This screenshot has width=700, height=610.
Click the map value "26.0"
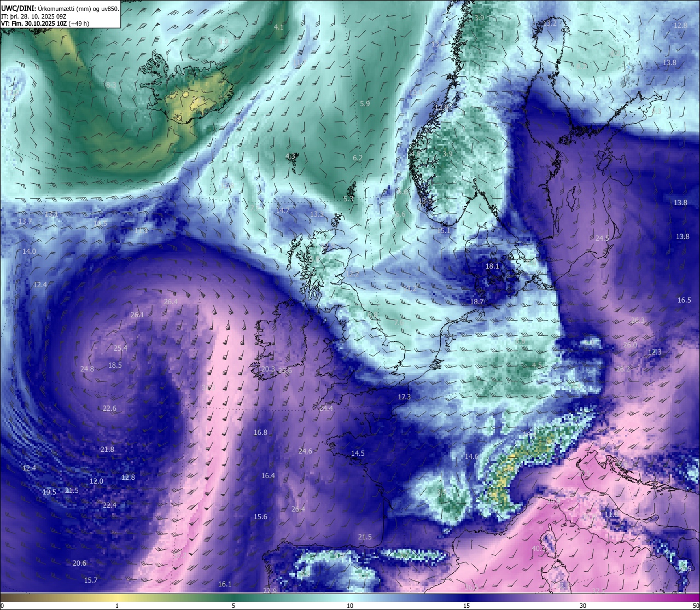[630, 345]
